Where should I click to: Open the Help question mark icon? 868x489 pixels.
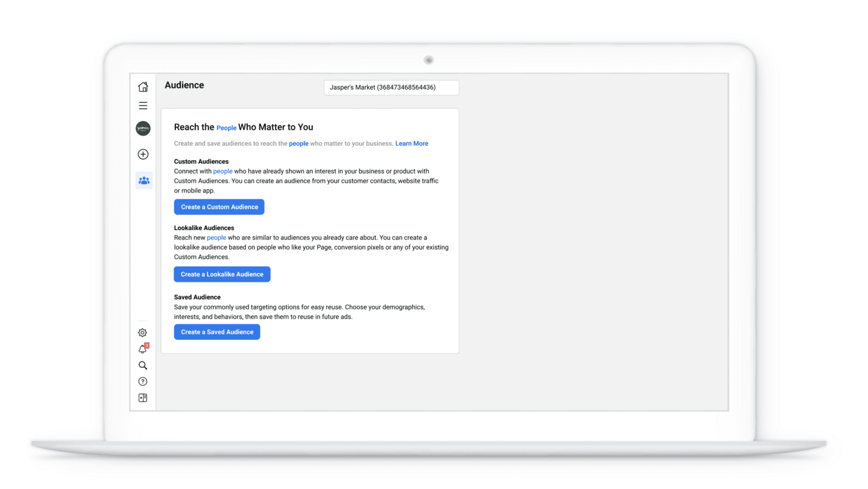142,381
